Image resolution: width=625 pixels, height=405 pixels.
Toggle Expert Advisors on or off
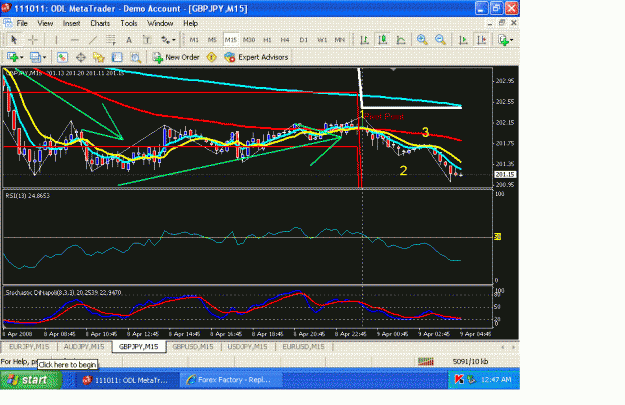click(x=256, y=57)
